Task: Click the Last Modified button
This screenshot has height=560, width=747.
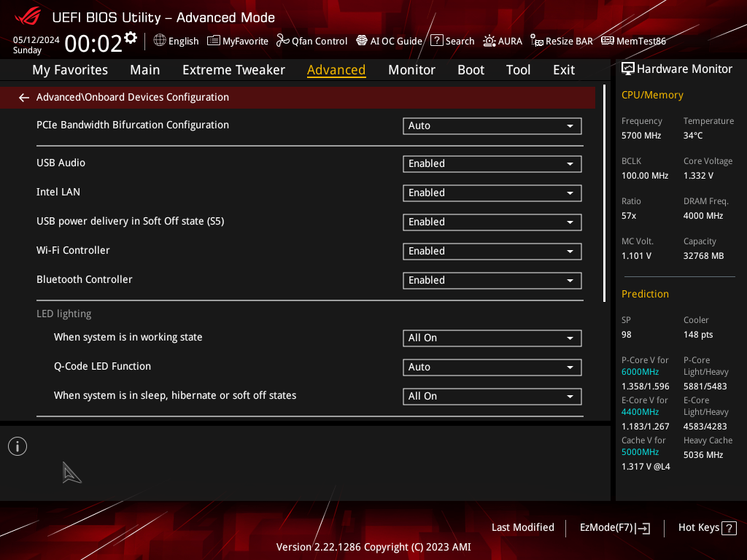Action: click(x=522, y=528)
